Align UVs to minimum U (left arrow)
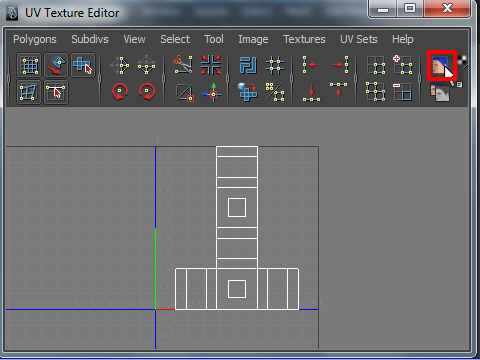Screen dimensions: 480x360 coord(311,65)
